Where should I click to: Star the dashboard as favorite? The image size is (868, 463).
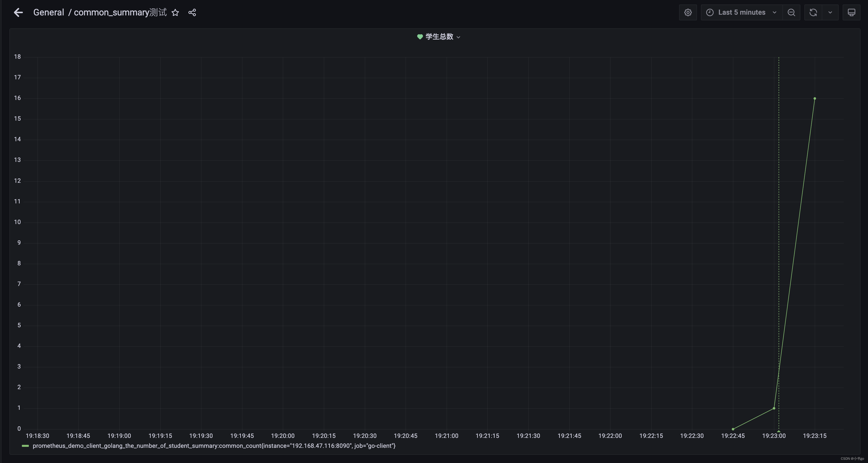[175, 12]
